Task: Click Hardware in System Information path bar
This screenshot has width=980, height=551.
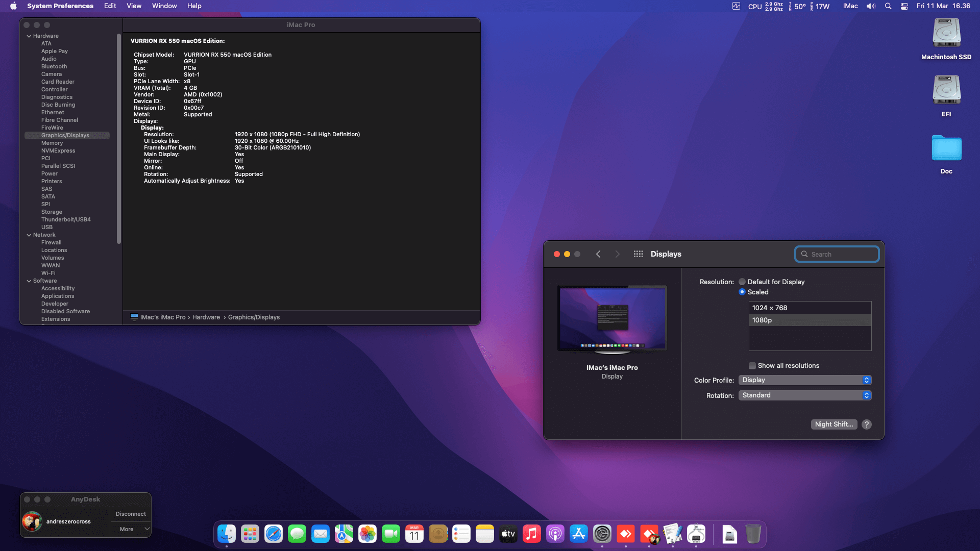Action: (206, 317)
